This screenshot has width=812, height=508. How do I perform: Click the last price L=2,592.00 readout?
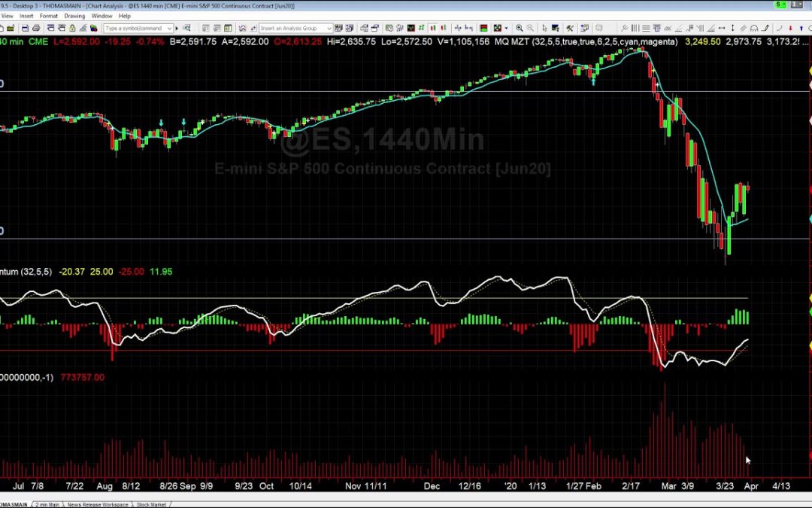[x=77, y=41]
